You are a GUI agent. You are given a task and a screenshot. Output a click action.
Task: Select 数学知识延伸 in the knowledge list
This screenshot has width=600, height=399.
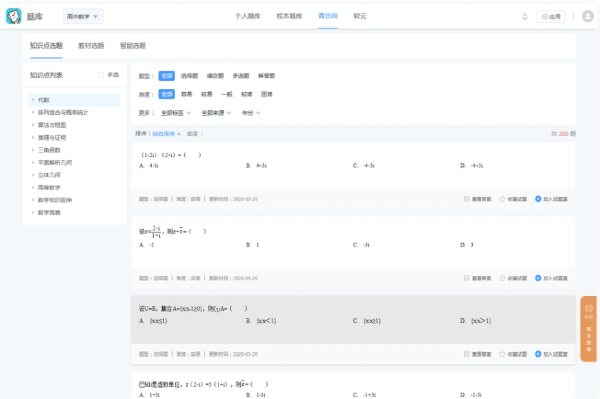[x=55, y=200]
